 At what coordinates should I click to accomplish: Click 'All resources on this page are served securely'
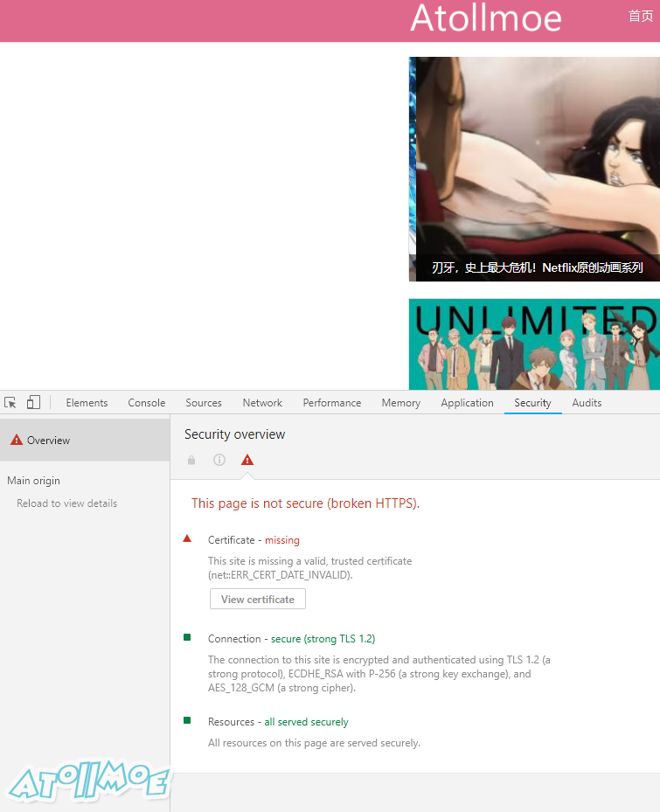pos(314,743)
